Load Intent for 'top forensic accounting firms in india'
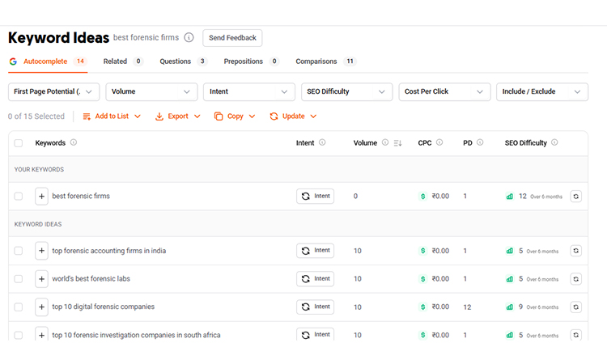 315,251
